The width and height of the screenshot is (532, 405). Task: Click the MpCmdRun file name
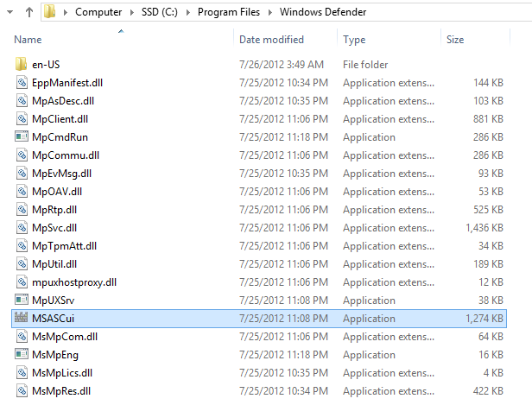(x=60, y=137)
